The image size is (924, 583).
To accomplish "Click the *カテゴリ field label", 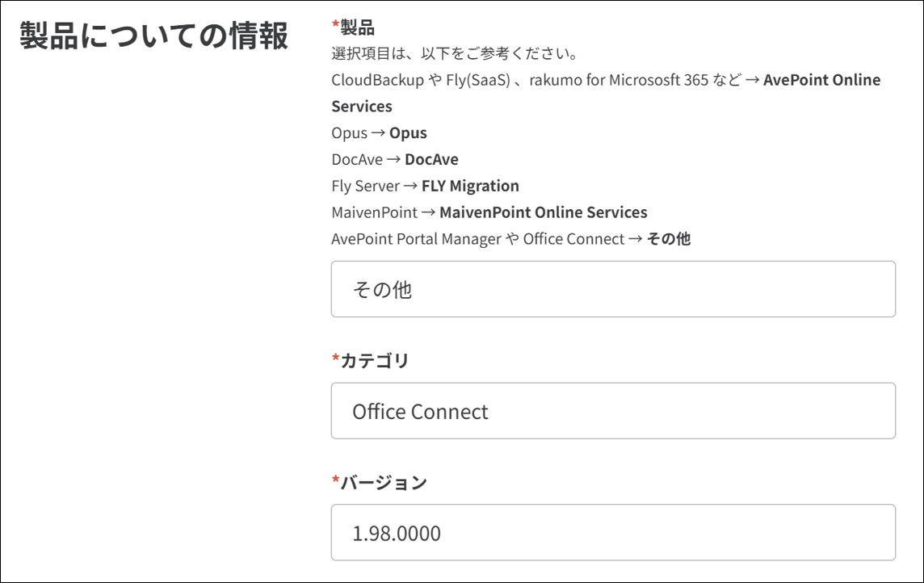I will click(x=370, y=360).
